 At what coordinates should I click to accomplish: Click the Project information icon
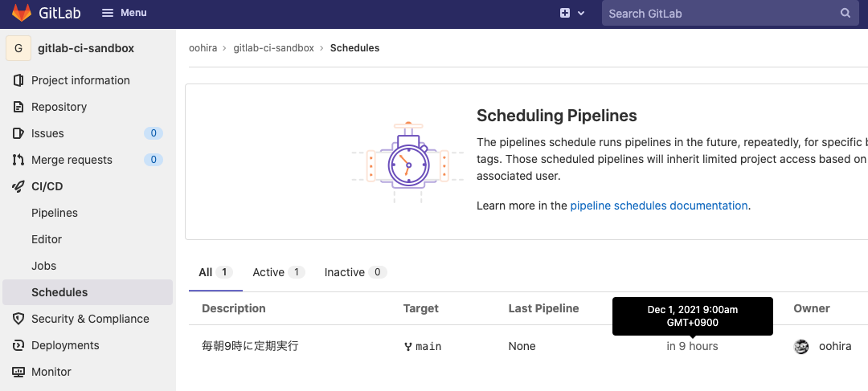click(x=18, y=80)
